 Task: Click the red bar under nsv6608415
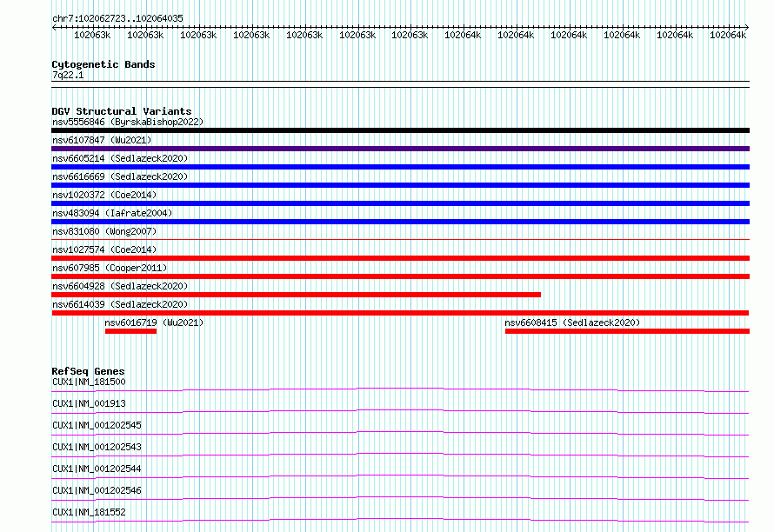[627, 331]
